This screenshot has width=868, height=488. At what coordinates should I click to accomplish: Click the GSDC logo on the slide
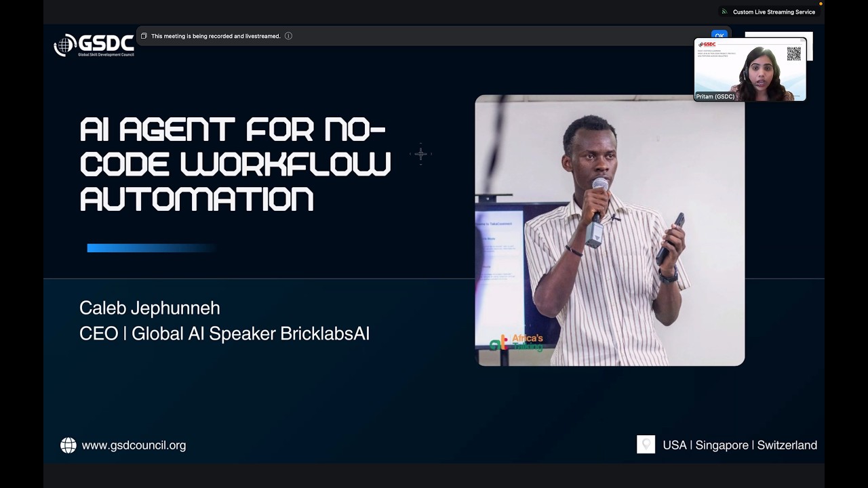coord(94,45)
